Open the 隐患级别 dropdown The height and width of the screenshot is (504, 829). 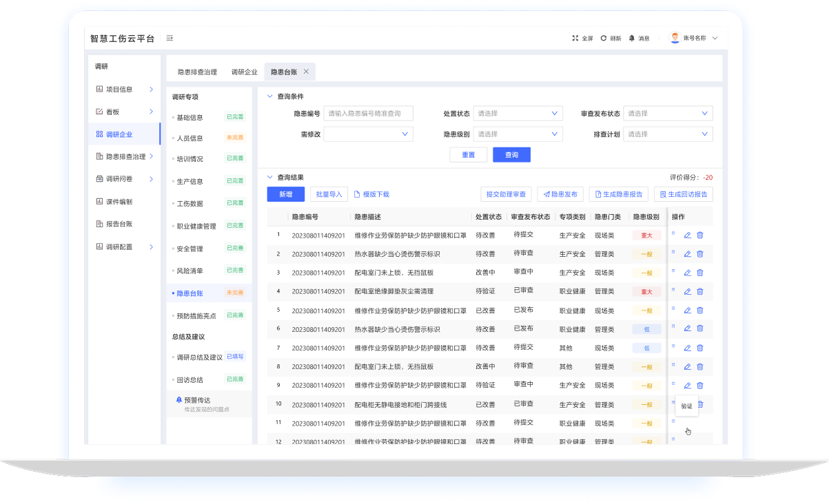[518, 134]
